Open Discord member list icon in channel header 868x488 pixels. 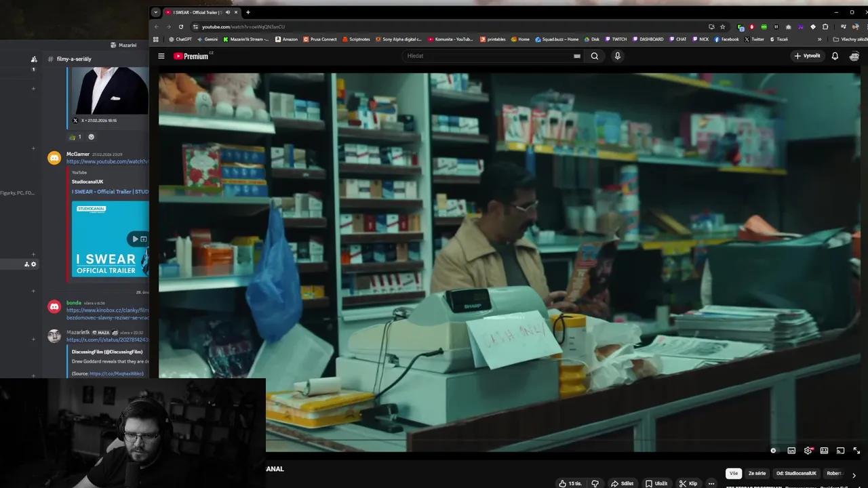tap(34, 59)
